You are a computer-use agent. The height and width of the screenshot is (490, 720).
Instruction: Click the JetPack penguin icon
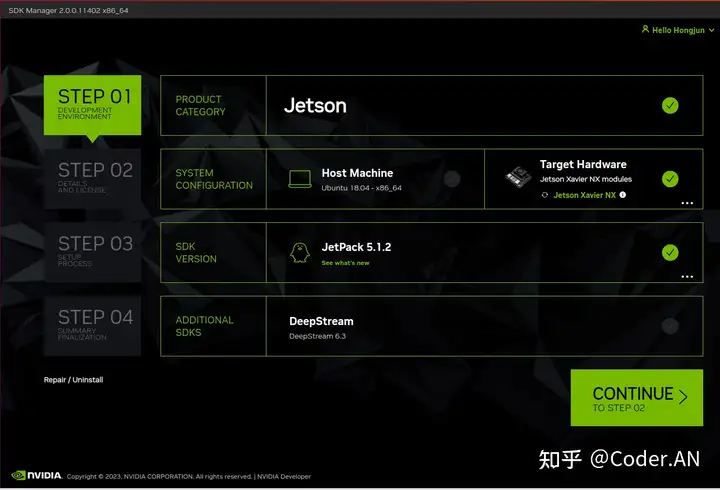(x=300, y=253)
